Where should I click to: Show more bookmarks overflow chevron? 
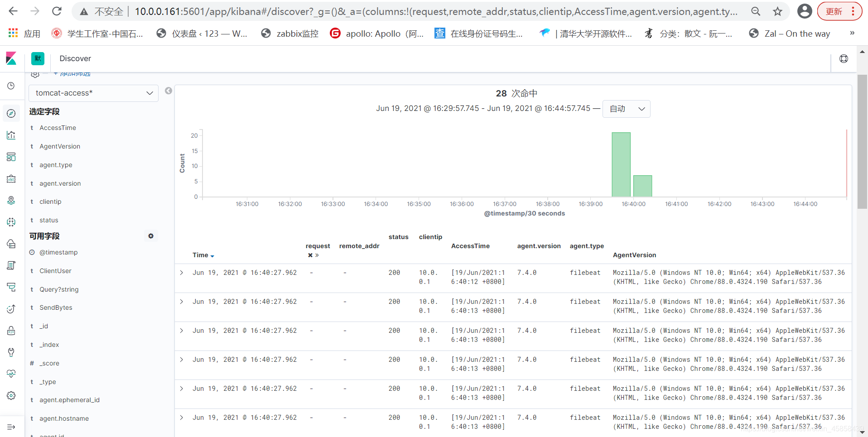coord(852,33)
